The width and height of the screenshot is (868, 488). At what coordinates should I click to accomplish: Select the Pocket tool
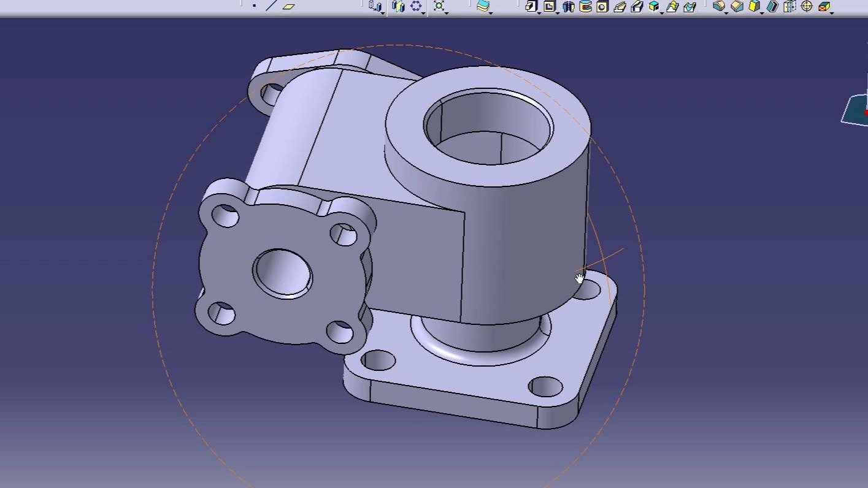550,6
